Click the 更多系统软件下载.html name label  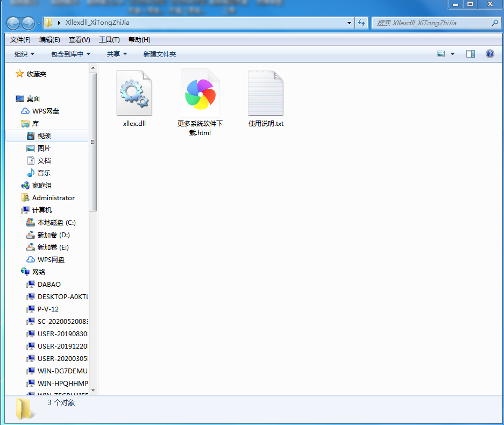point(200,128)
